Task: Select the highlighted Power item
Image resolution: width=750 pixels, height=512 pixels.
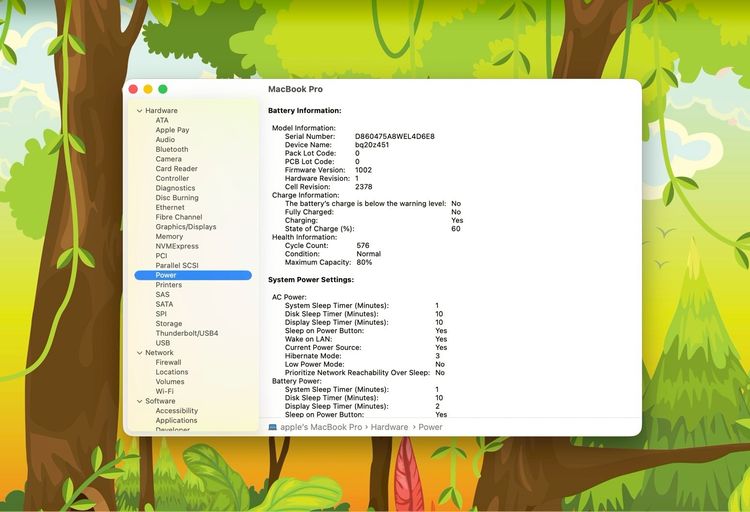Action: tap(166, 275)
